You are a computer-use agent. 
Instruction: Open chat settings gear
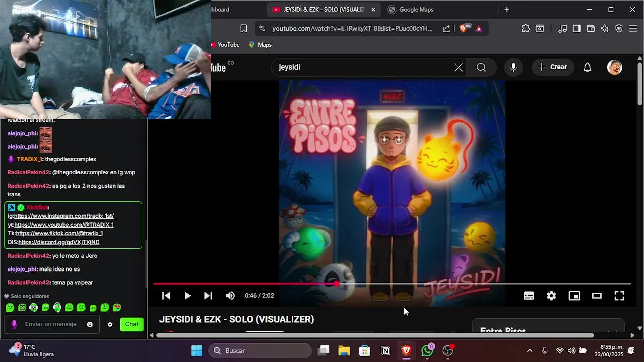click(110, 324)
